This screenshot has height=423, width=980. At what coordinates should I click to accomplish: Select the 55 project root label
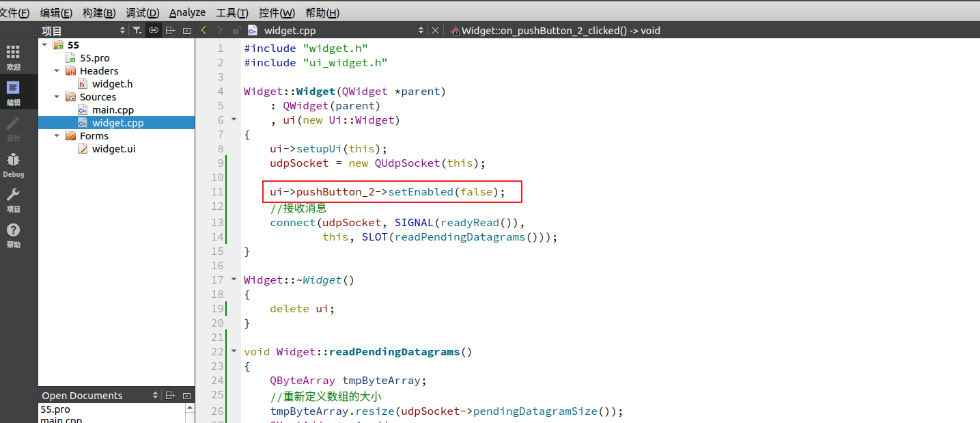click(x=73, y=45)
